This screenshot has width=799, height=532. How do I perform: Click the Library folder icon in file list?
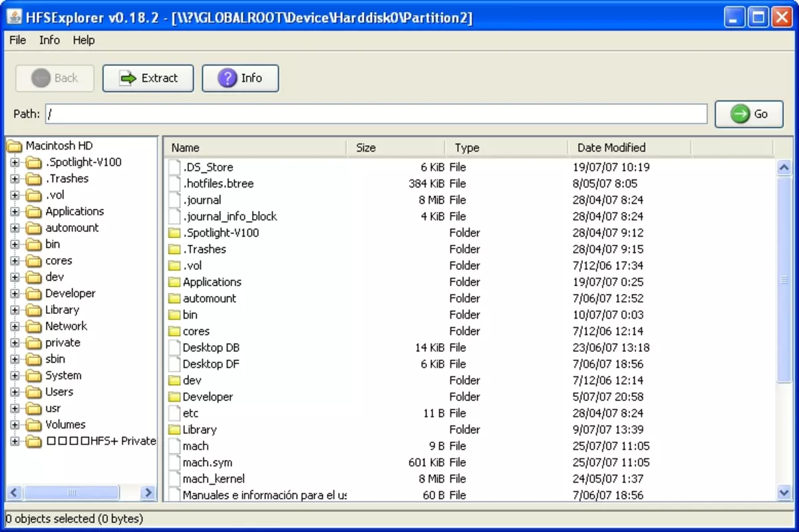click(174, 430)
